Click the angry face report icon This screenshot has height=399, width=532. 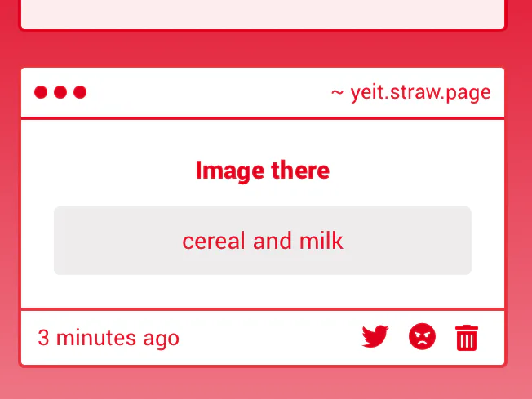[x=422, y=336]
